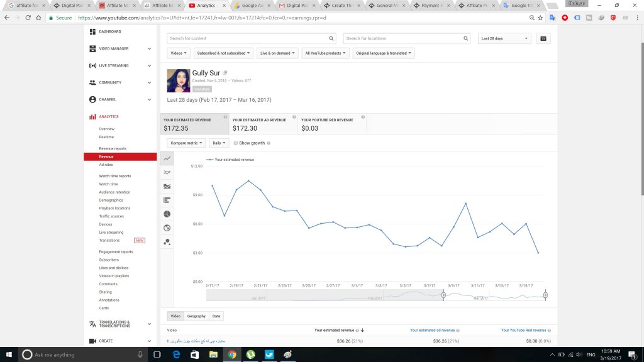Click the Search for content field
Image resolution: width=644 pixels, height=362 pixels.
(252, 38)
